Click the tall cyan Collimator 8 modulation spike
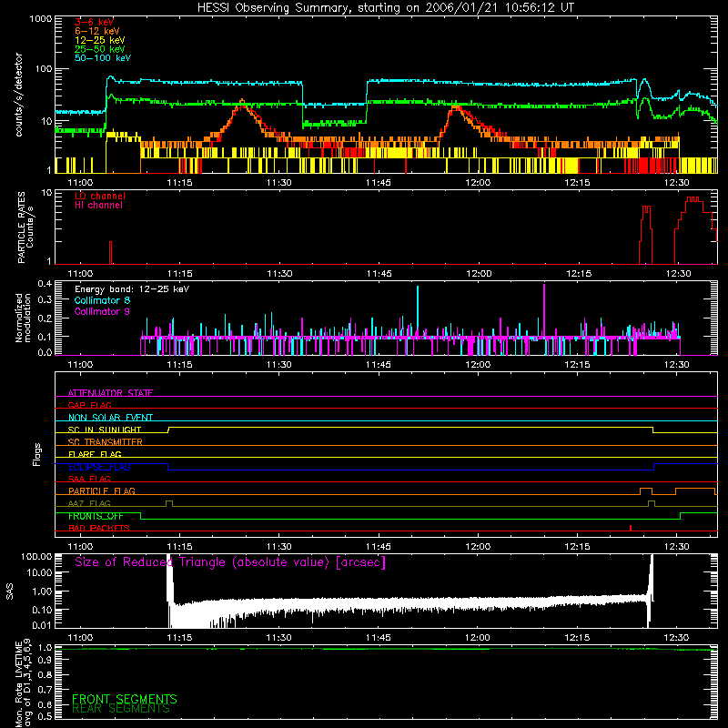 coord(418,311)
